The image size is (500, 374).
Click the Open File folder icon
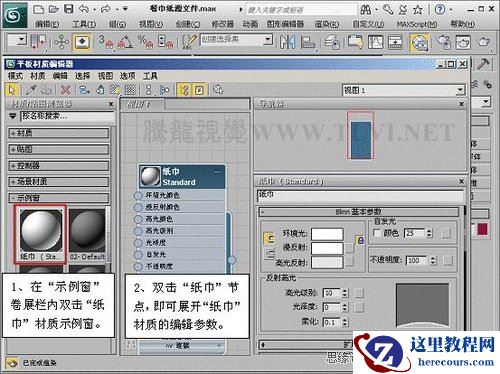54,9
